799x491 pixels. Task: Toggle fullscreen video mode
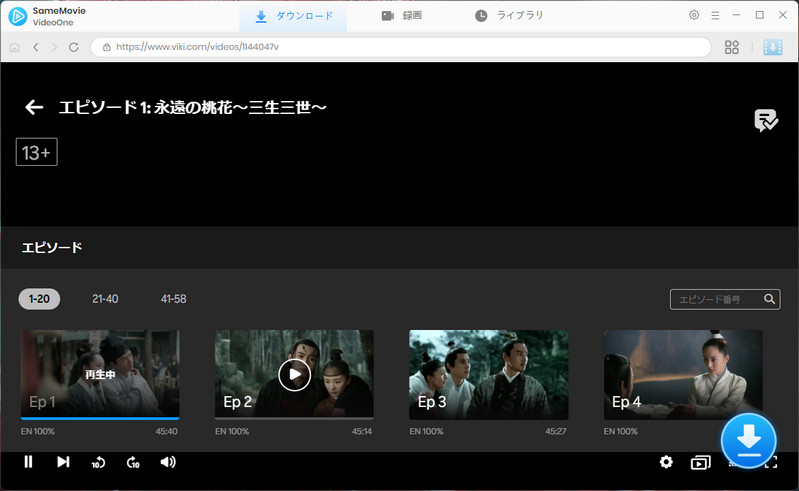771,462
